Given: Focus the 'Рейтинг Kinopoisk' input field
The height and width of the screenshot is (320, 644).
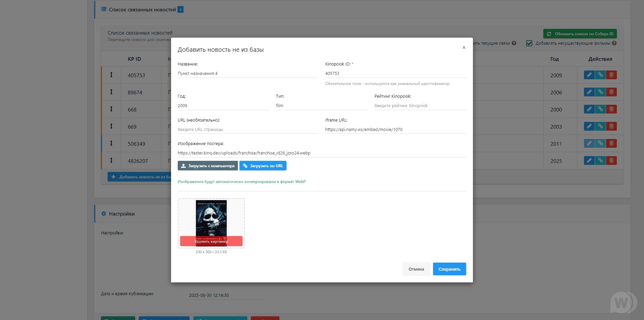Looking at the screenshot, I should point(420,106).
